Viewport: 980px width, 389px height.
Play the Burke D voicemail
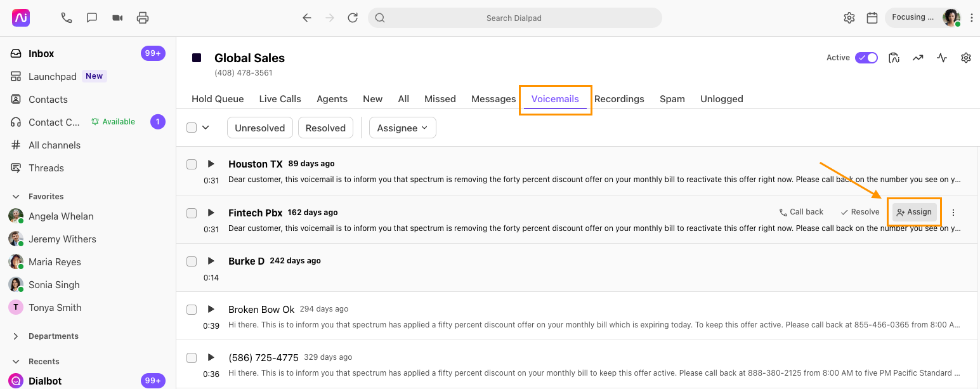211,261
